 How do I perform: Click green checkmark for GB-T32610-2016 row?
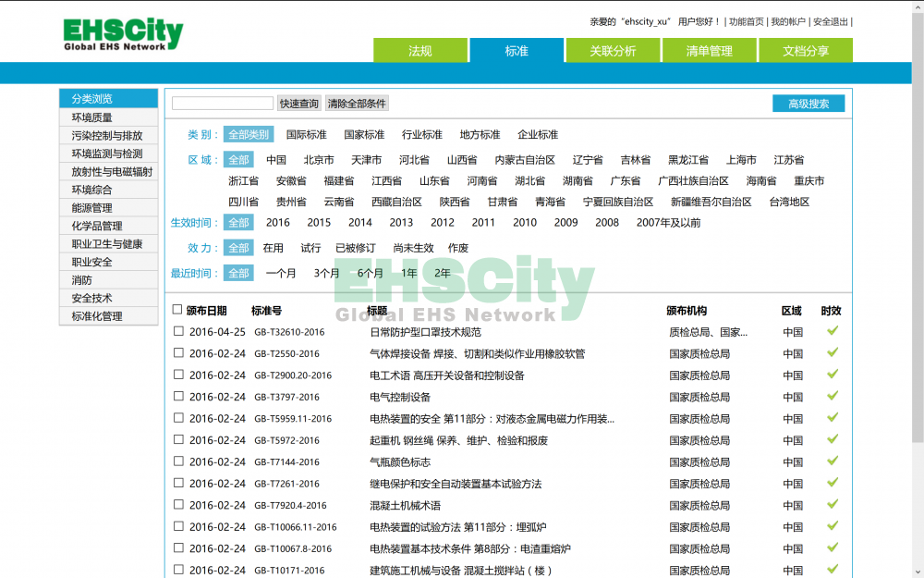click(x=833, y=331)
